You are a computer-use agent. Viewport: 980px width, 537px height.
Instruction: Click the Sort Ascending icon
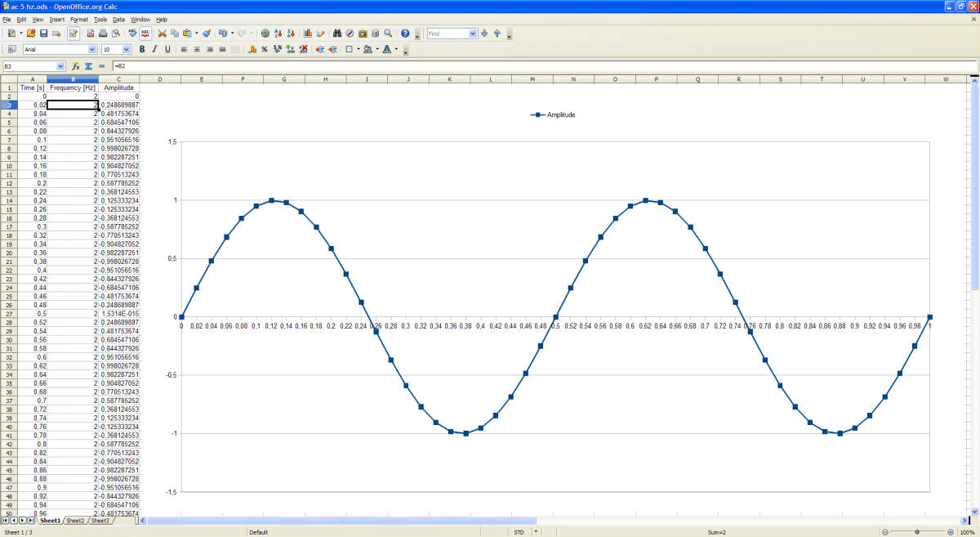[x=278, y=34]
